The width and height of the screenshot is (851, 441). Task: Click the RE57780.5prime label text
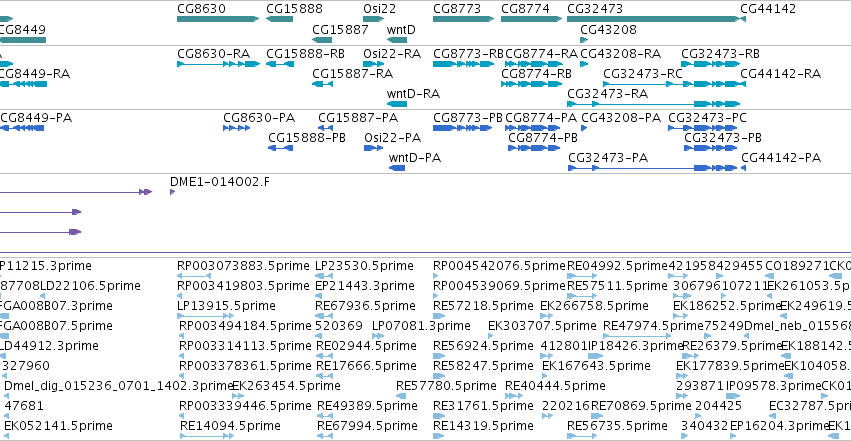(x=446, y=386)
